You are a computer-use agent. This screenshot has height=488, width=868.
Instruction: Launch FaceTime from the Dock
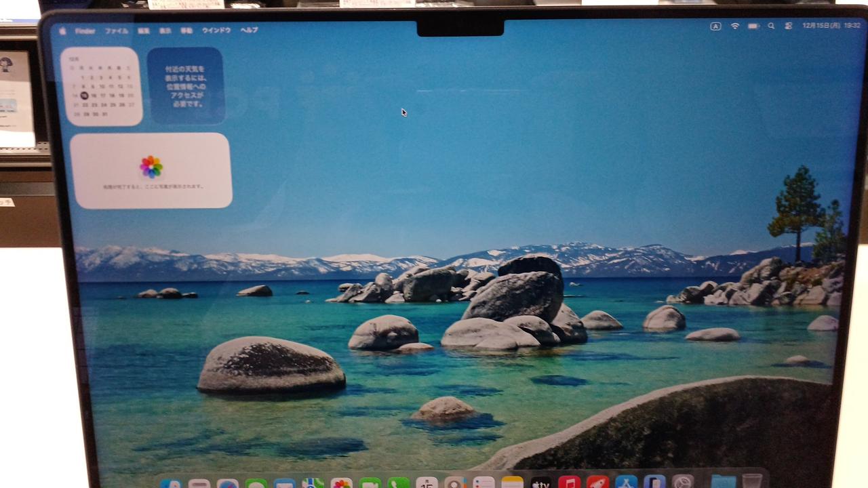[370, 484]
